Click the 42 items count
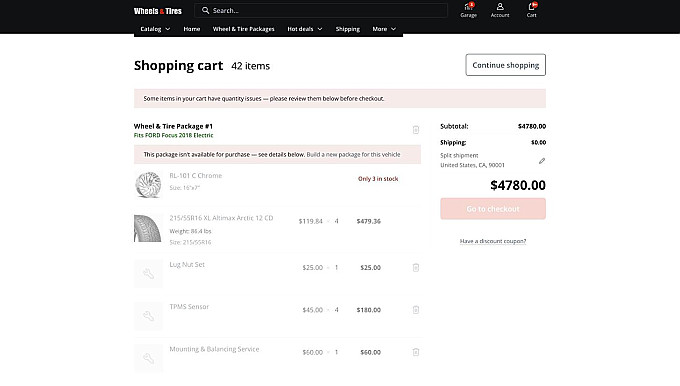680x386 pixels. click(x=250, y=66)
